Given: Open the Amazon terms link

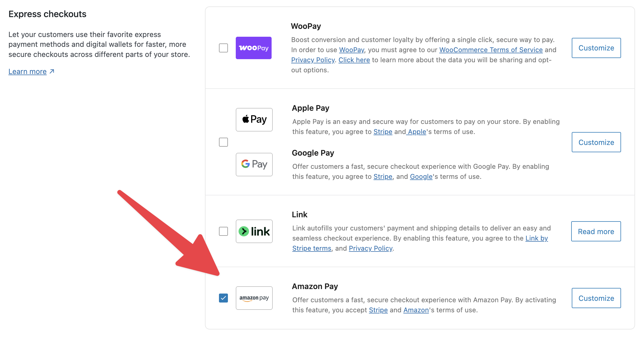Looking at the screenshot, I should click(416, 310).
